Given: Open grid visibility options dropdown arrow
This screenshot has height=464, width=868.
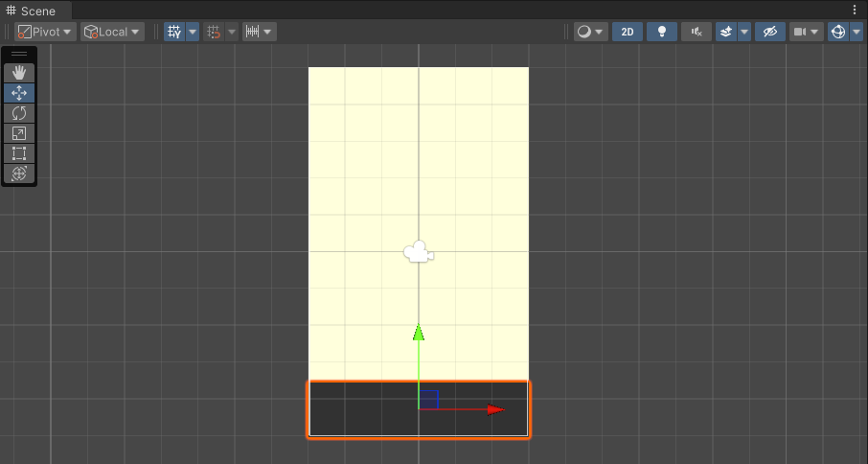Looking at the screenshot, I should (193, 32).
